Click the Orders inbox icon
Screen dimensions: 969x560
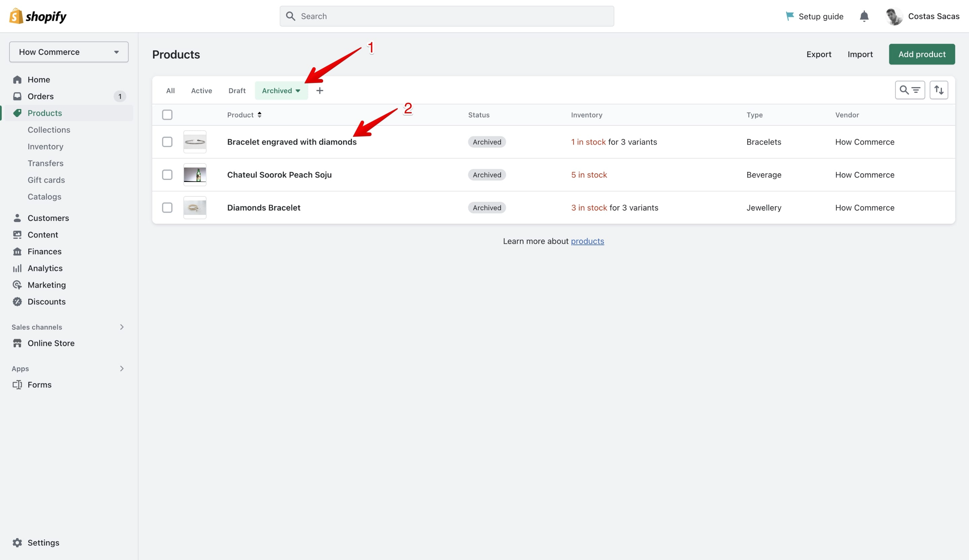17,96
